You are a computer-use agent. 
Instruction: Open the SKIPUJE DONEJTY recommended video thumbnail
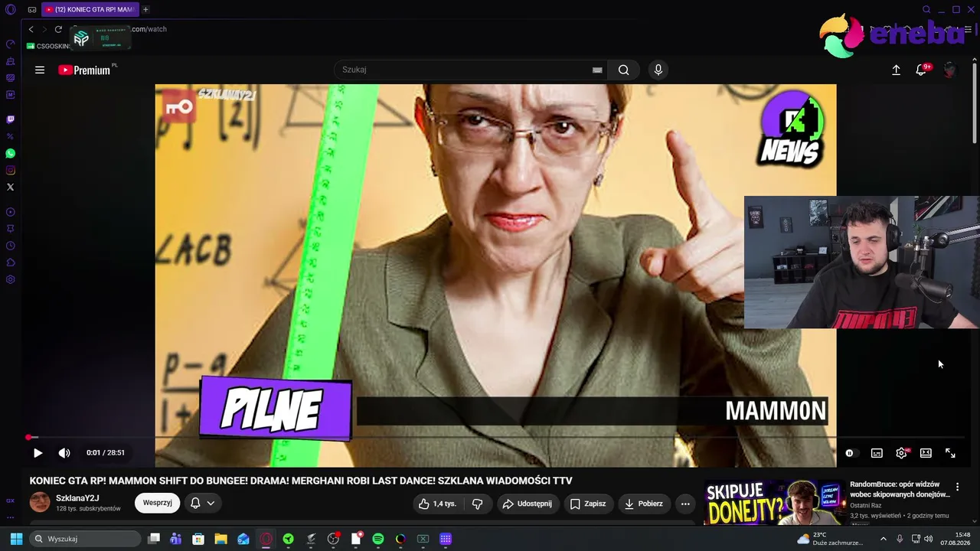click(x=773, y=502)
